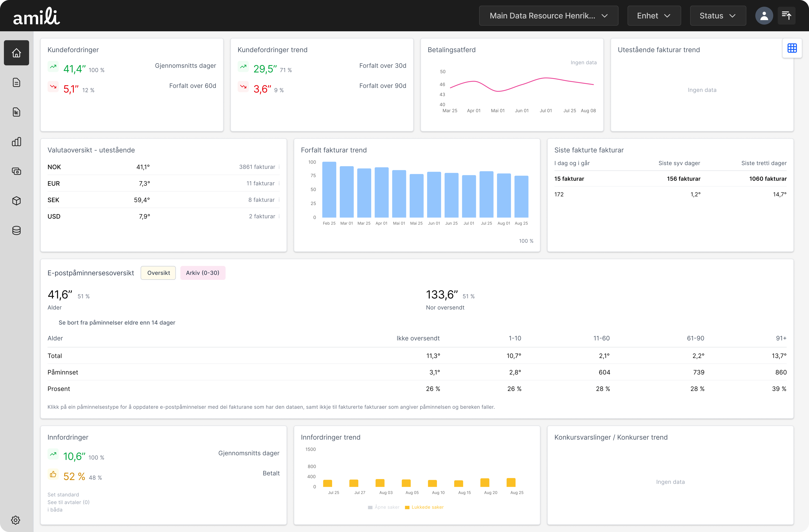Screen dimensions: 809x532
Task: Open the Enhet dropdown
Action: pyautogui.click(x=654, y=16)
